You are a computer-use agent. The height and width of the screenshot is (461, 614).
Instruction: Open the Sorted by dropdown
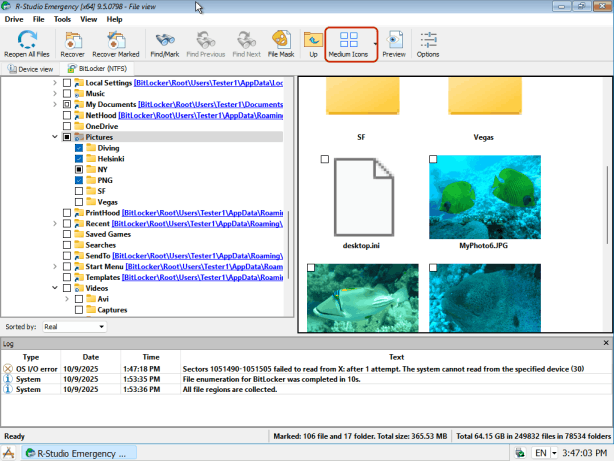pos(73,326)
